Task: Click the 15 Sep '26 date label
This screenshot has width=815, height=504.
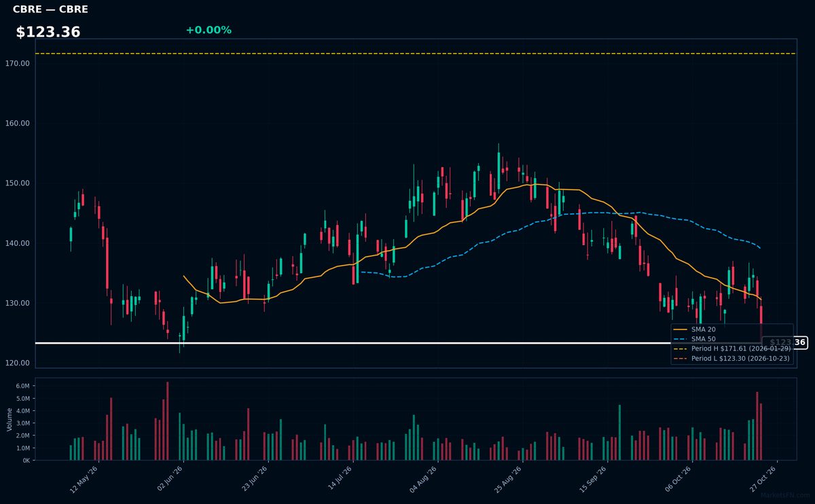Action: click(594, 479)
